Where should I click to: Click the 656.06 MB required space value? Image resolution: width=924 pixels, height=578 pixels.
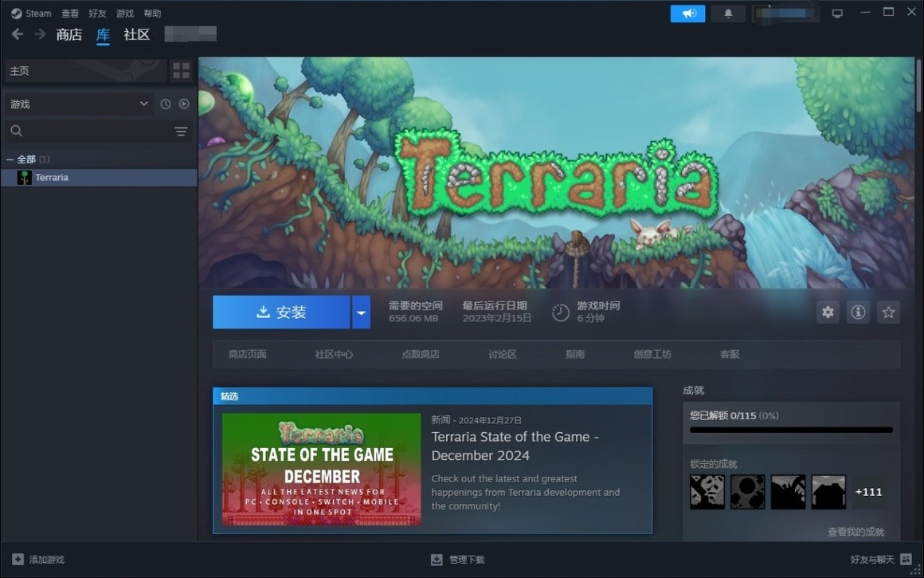tap(413, 318)
